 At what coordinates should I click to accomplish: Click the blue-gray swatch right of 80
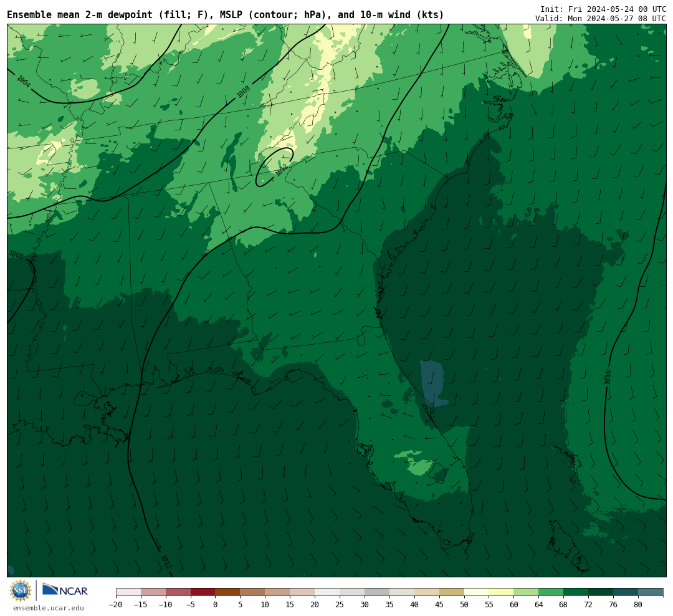(x=651, y=592)
